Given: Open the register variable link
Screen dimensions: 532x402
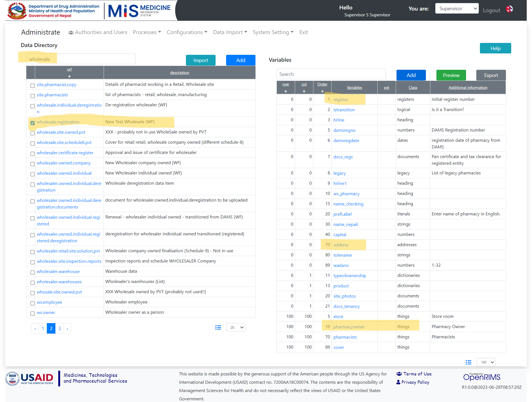Looking at the screenshot, I should coord(341,100).
